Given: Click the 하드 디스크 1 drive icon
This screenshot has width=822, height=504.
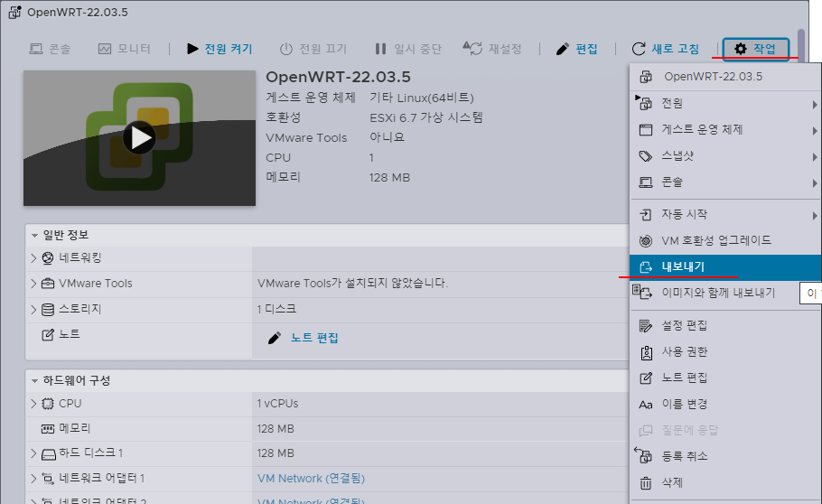Looking at the screenshot, I should pyautogui.click(x=48, y=454).
